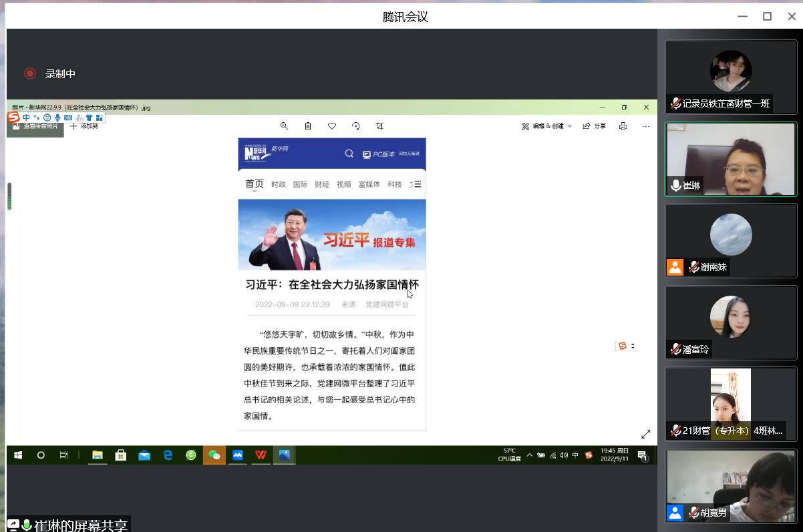Click the zoom magnifier in Photos toolbar

(x=284, y=126)
